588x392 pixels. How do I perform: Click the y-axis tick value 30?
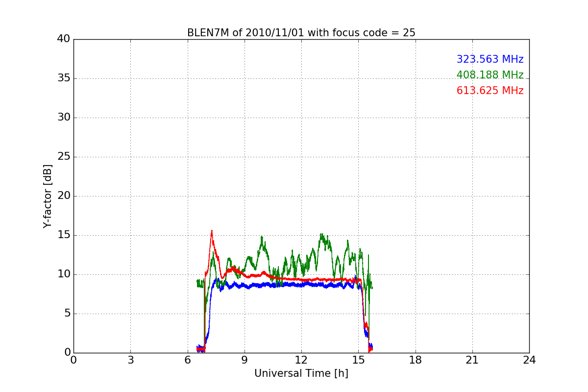[63, 118]
